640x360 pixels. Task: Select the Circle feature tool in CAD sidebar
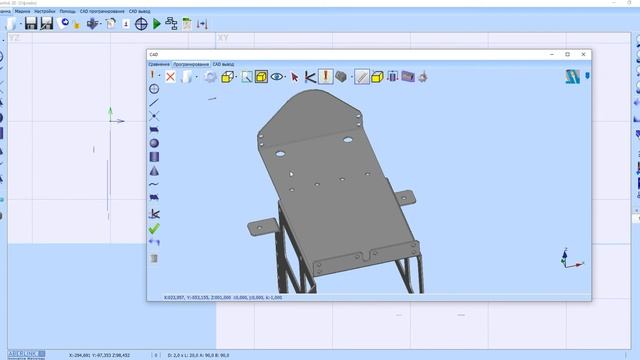[154, 89]
